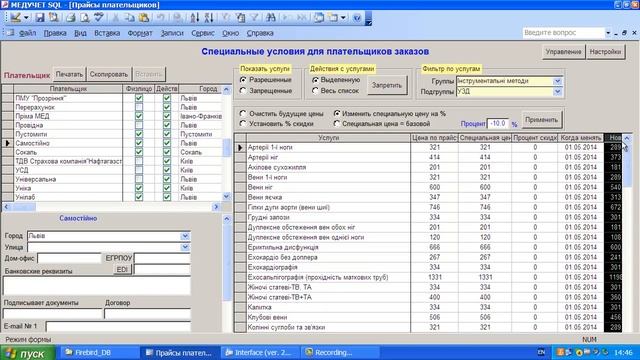Click the insert hyperlink toolbar icon
The width and height of the screenshot is (640, 360).
[x=178, y=18]
